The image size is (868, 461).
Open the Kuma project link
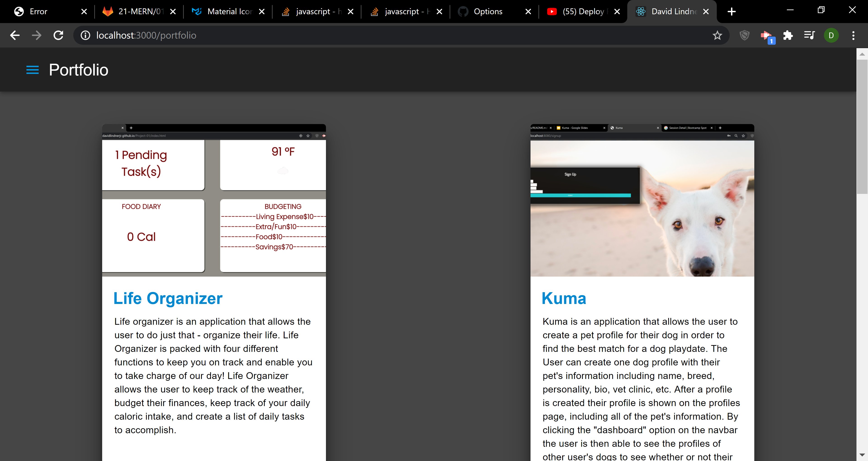click(563, 298)
